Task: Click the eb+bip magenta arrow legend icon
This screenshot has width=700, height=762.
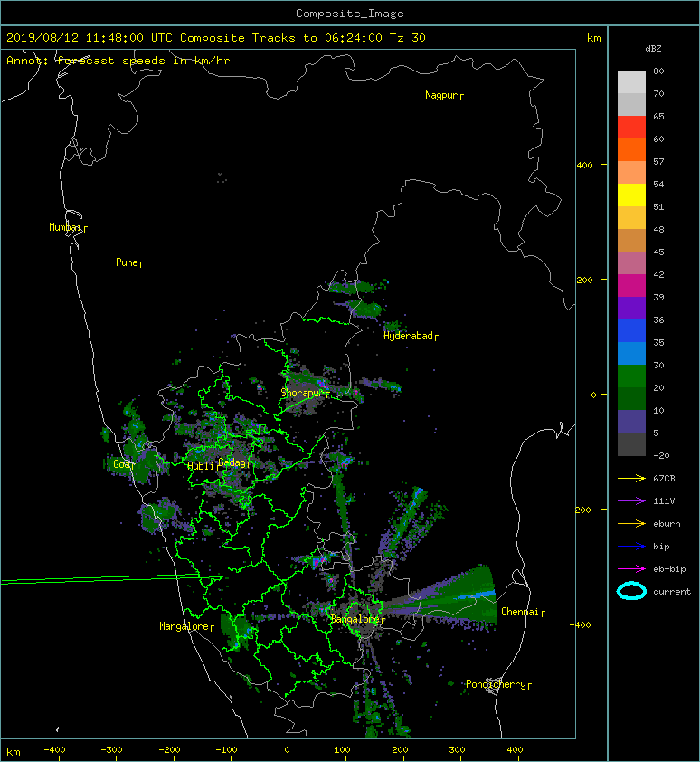Action: (x=631, y=569)
